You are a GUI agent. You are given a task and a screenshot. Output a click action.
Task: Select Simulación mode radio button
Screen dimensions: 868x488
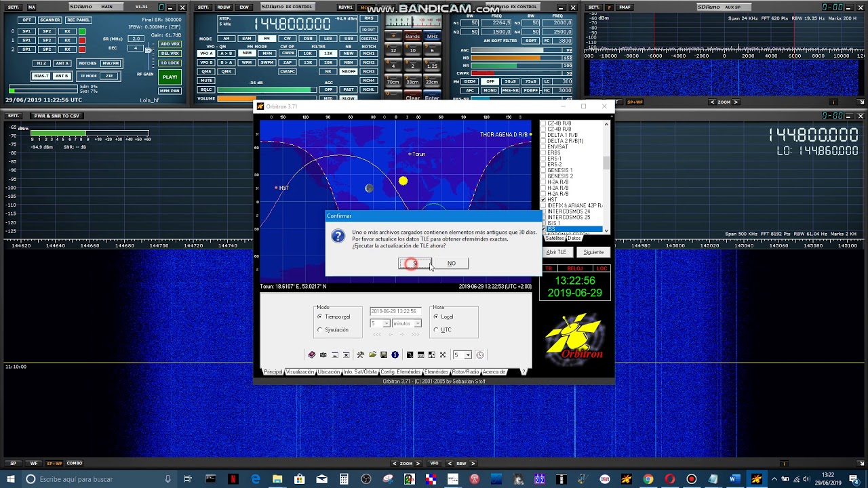point(319,330)
